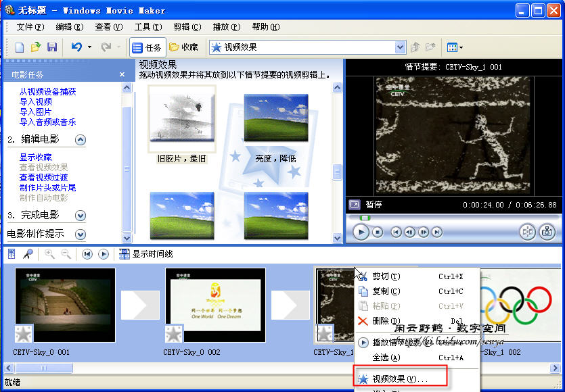565x392 pixels.
Task: Choose 删除(D) from the context menu
Action: click(x=417, y=321)
